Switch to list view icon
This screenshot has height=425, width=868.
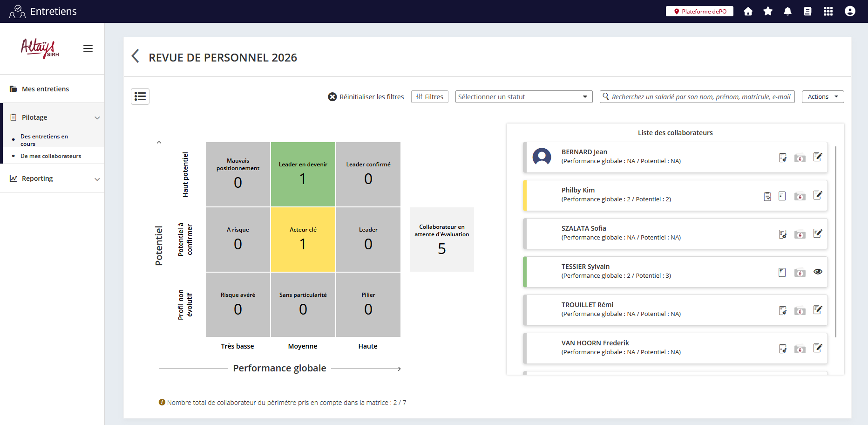click(140, 96)
